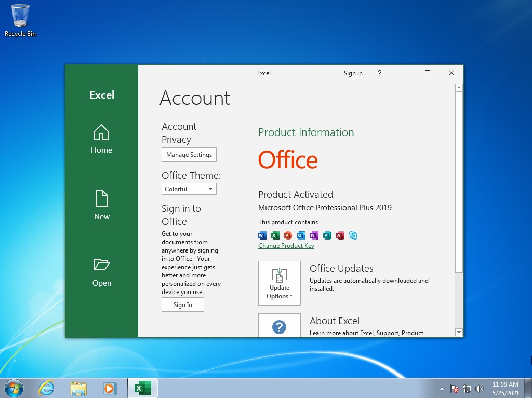The height and width of the screenshot is (398, 532).
Task: Open the Home page in the Excel sidebar
Action: click(x=101, y=139)
